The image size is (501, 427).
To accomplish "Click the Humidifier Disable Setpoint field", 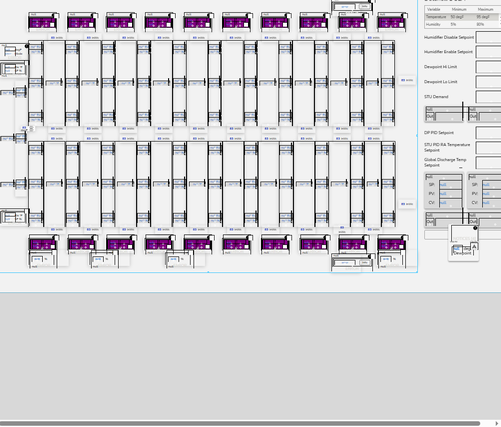I will (x=488, y=37).
